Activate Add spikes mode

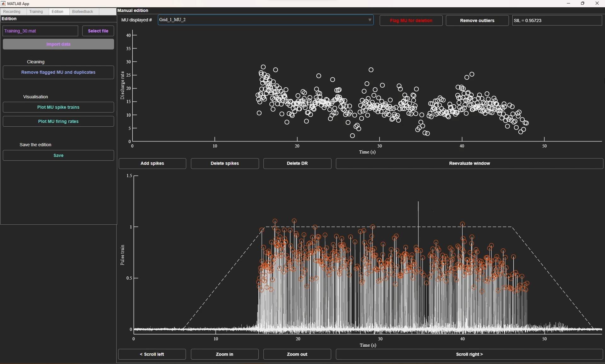click(x=152, y=164)
